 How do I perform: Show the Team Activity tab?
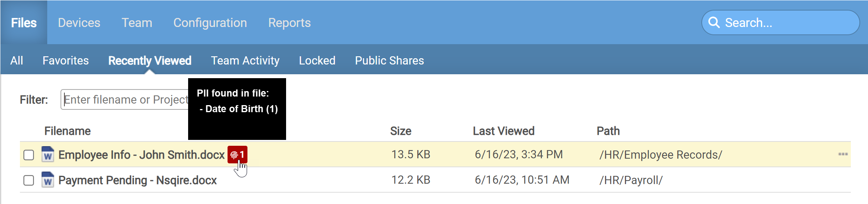click(x=245, y=61)
